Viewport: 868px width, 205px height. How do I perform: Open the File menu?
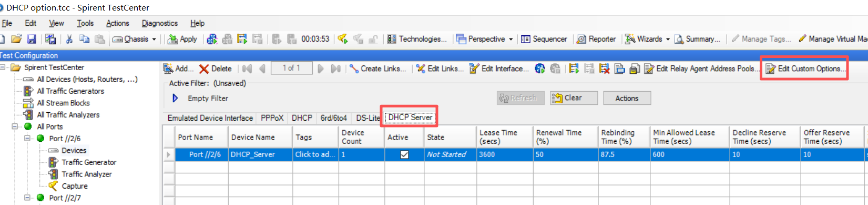click(x=7, y=23)
